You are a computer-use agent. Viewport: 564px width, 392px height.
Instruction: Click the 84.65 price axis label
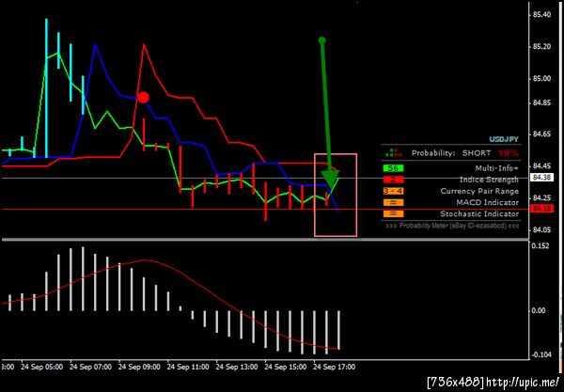pos(541,134)
